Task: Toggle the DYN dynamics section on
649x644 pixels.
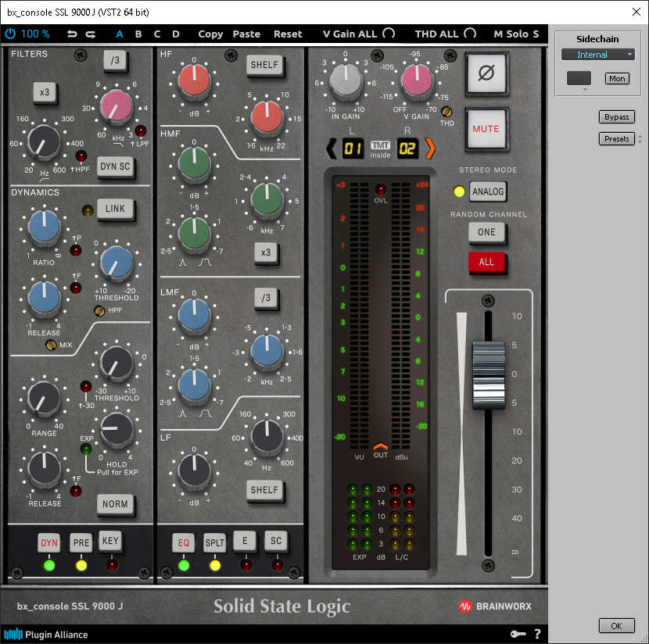Action: pyautogui.click(x=49, y=542)
